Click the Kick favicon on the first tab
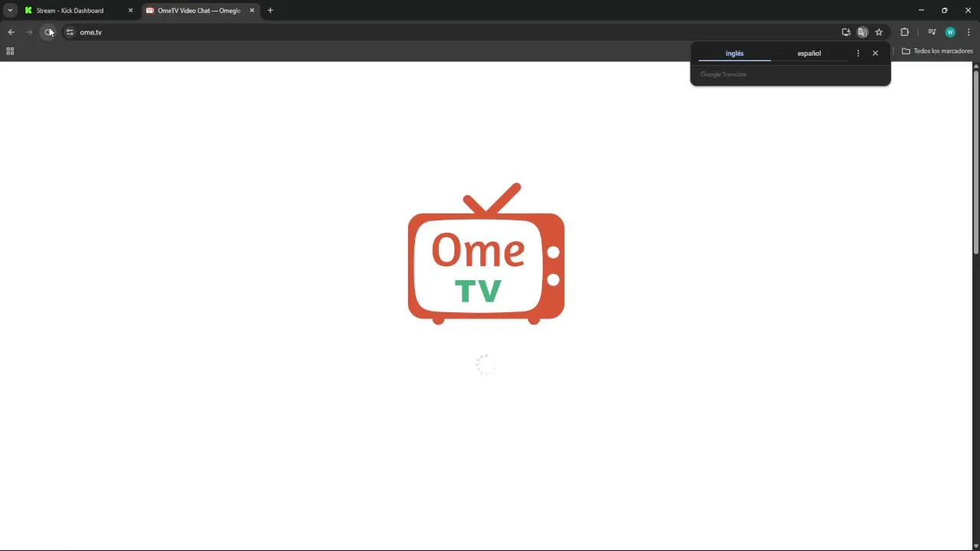The image size is (980, 551). point(28,11)
